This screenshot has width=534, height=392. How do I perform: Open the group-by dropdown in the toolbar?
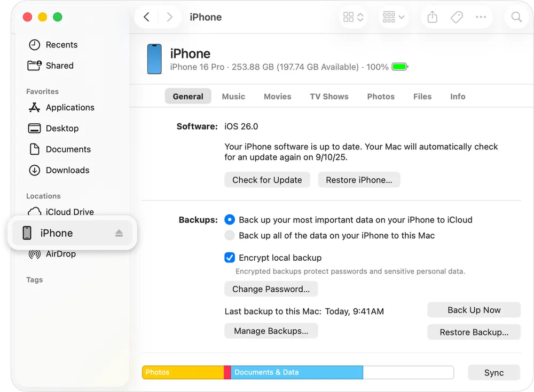click(394, 17)
